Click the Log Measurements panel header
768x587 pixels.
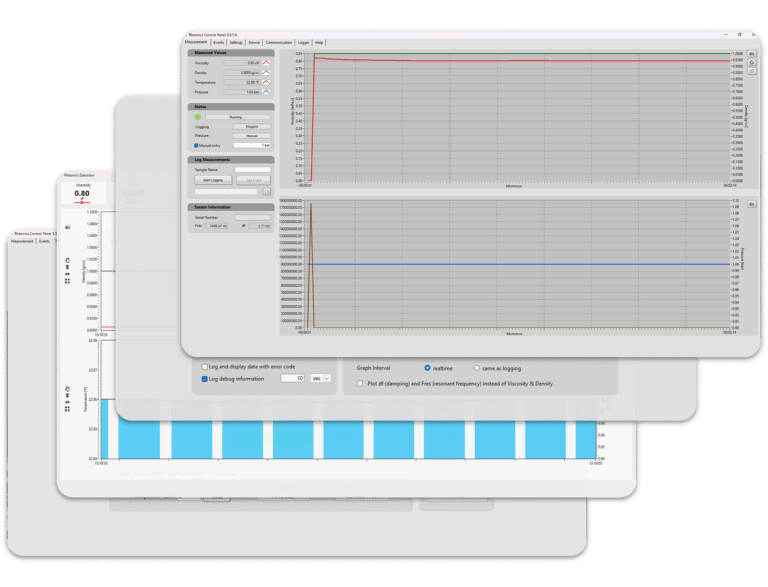coord(231,159)
